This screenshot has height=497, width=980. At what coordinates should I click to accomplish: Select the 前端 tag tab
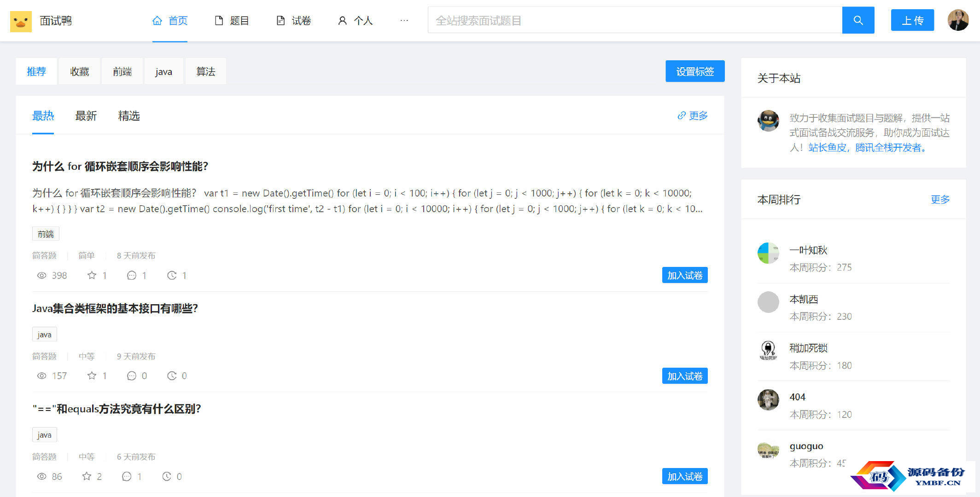122,71
